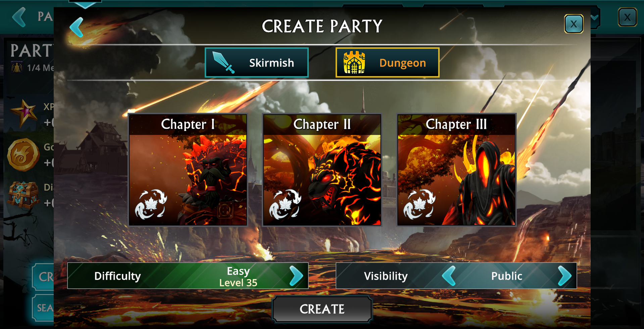Screen dimensions: 644x329
Task: Choose the Chapter III dungeon card
Action: click(456, 170)
